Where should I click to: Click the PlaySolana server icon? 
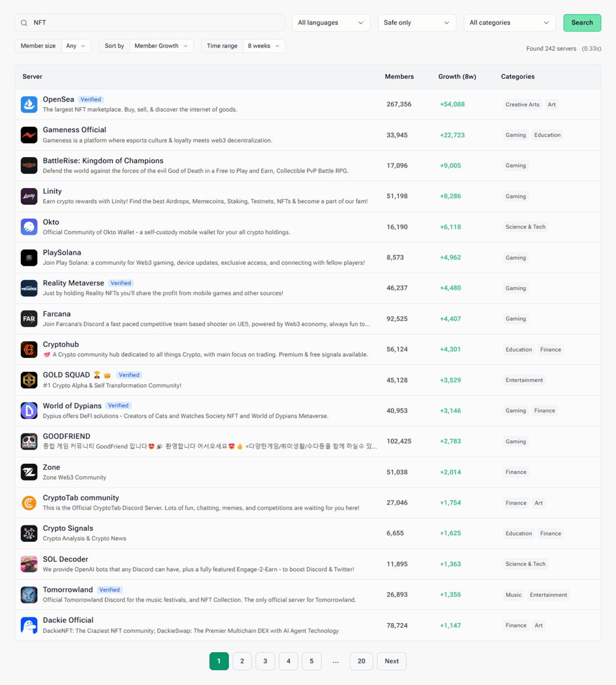click(29, 258)
